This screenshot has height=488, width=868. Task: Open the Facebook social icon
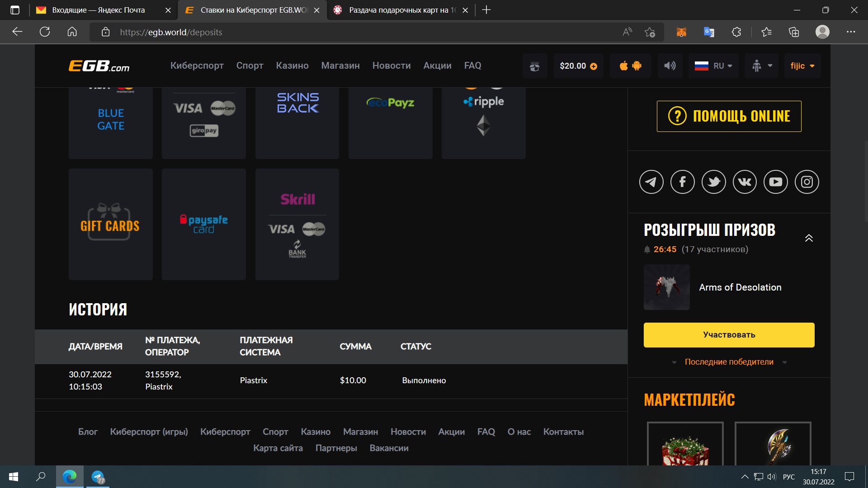coord(682,182)
